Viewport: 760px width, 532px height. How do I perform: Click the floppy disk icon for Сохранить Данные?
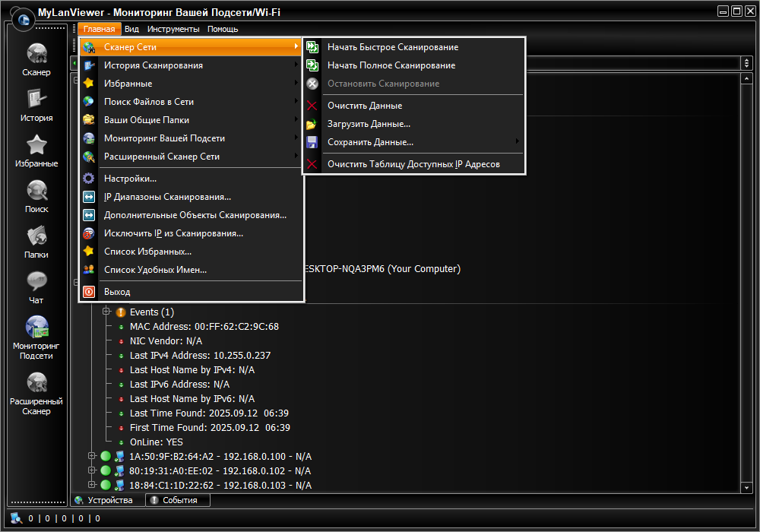click(x=312, y=142)
